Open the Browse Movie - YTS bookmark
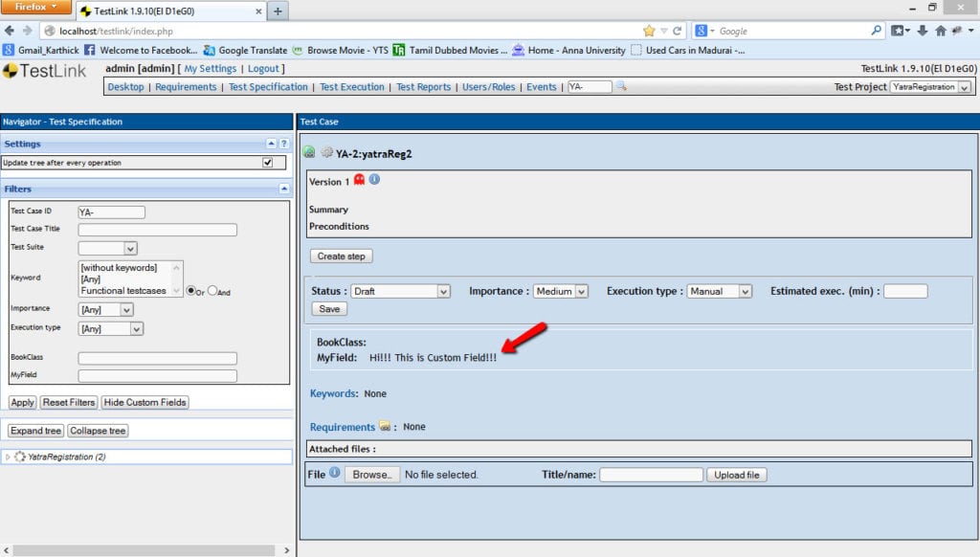980x557 pixels. click(340, 50)
